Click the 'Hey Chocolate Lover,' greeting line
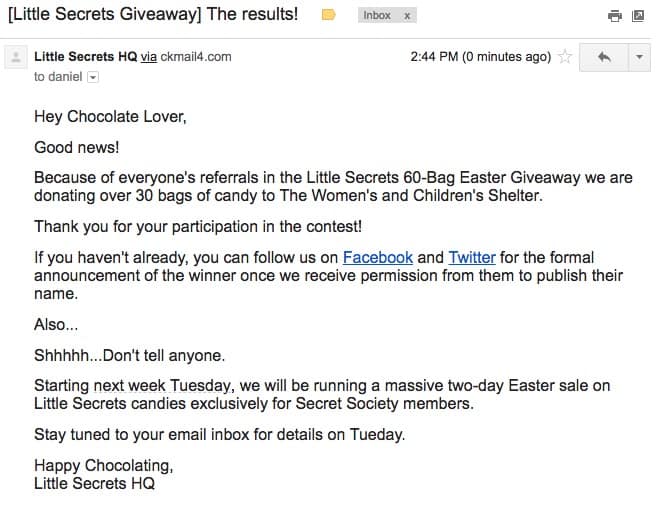 (110, 116)
